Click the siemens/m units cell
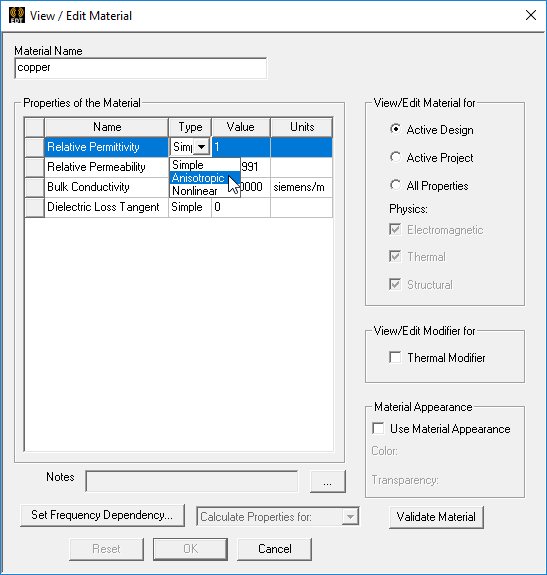 302,187
